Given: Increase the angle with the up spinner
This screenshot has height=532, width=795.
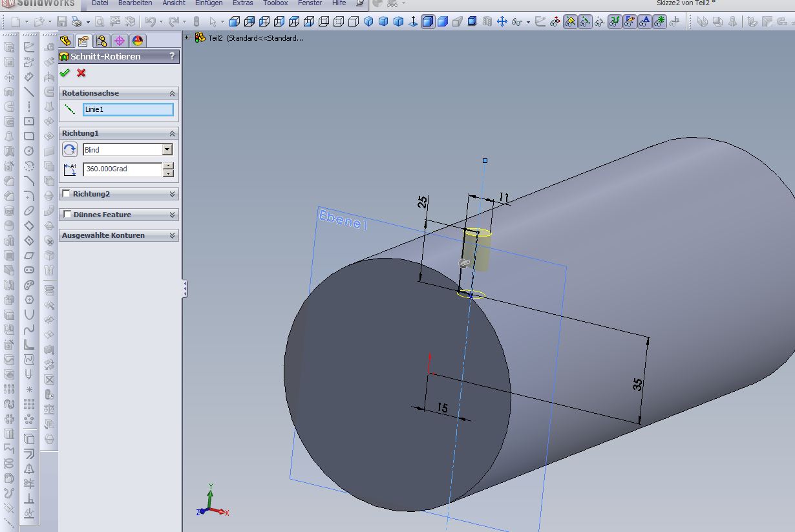Looking at the screenshot, I should [169, 166].
